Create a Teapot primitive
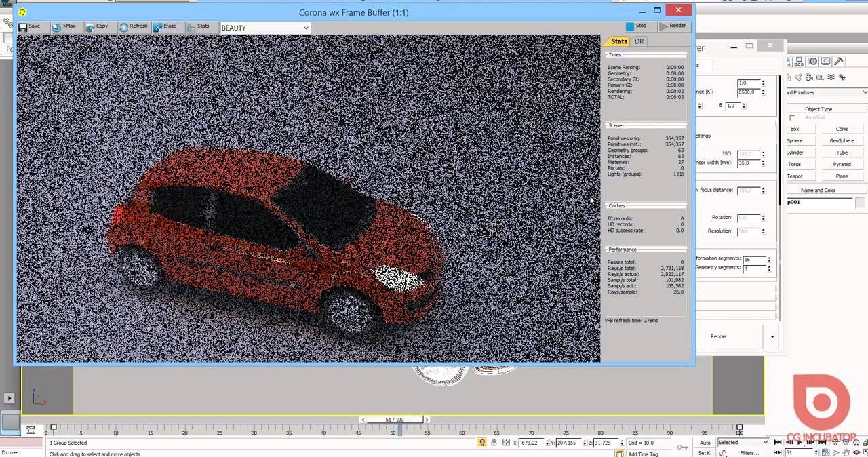The width and height of the screenshot is (868, 457). click(x=795, y=176)
